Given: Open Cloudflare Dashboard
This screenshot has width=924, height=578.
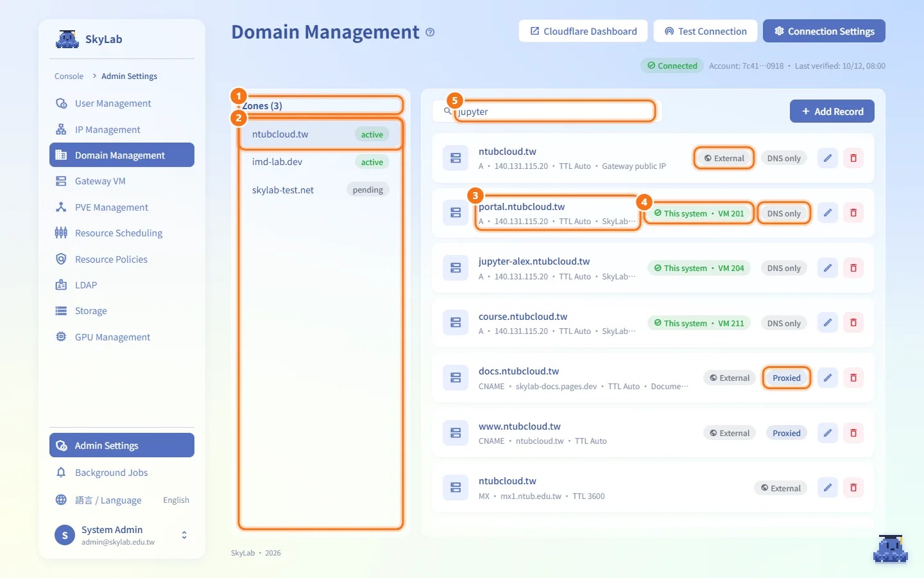Looking at the screenshot, I should tap(583, 31).
